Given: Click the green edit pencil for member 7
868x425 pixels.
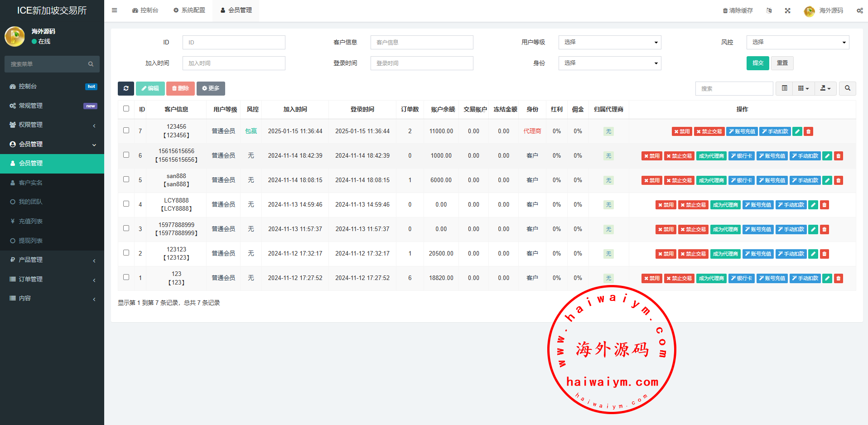Looking at the screenshot, I should coord(797,131).
